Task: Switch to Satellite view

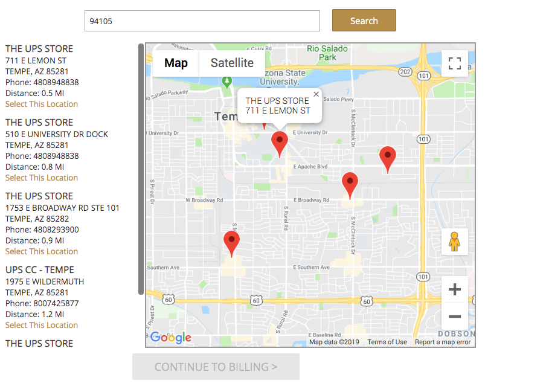Action: click(232, 63)
